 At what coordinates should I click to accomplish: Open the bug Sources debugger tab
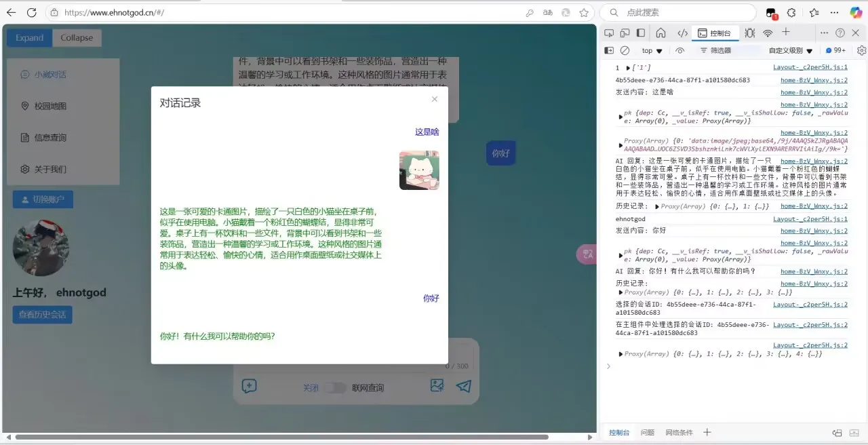[x=749, y=33]
